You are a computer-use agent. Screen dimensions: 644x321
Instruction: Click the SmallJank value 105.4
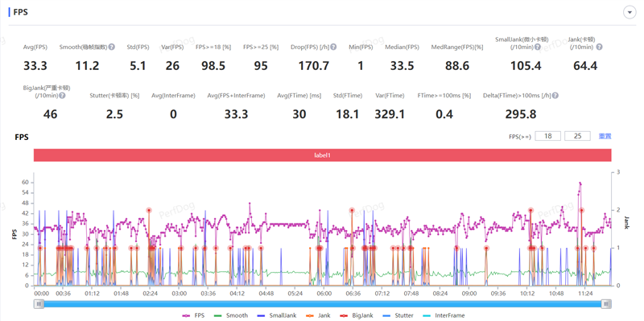coord(526,66)
